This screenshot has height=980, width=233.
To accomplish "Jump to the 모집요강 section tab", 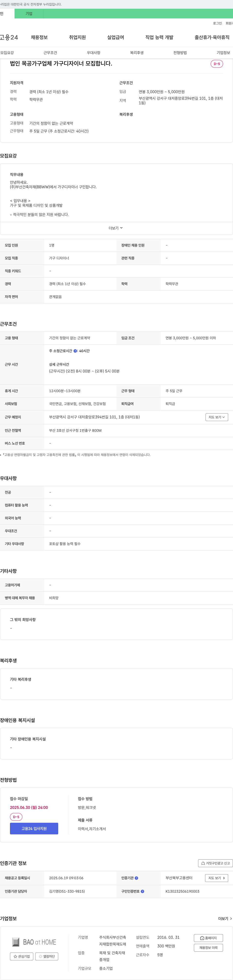I will [x=7, y=53].
